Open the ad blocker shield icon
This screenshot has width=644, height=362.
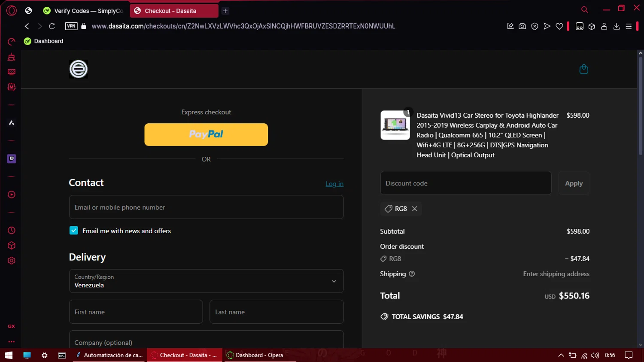click(535, 26)
